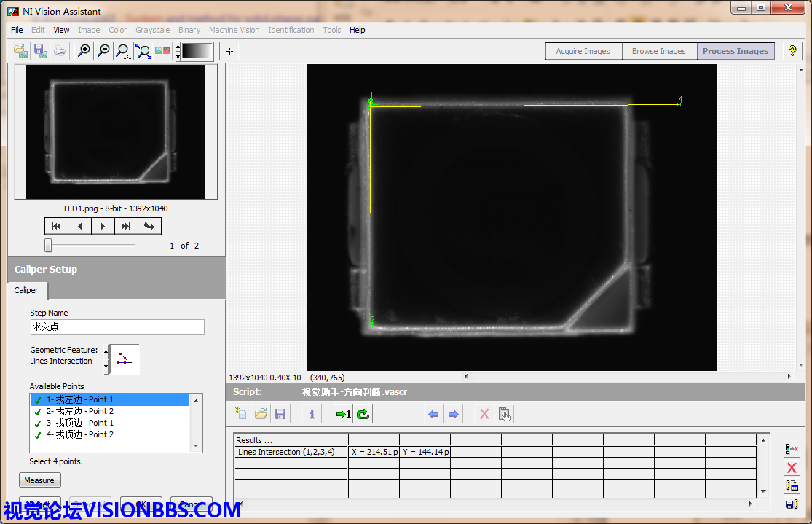Click the third icon beside the results table
This screenshot has height=524, width=812.
[792, 485]
